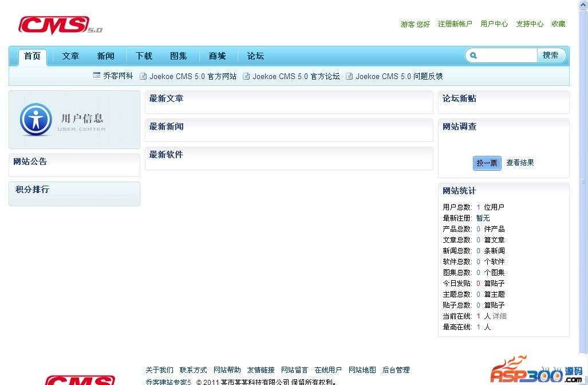This screenshot has height=385, width=588.
Task: Open the 商城 navigation tab
Action: [x=218, y=56]
